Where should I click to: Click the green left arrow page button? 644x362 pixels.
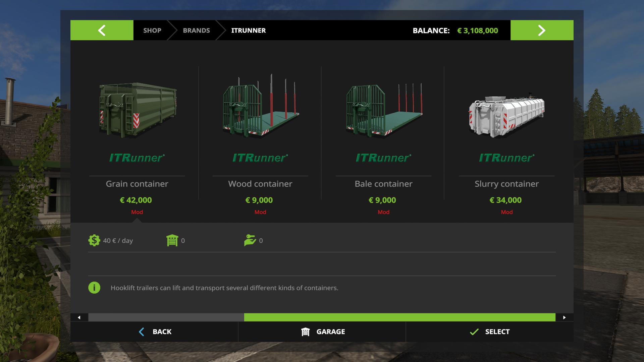coord(102,30)
